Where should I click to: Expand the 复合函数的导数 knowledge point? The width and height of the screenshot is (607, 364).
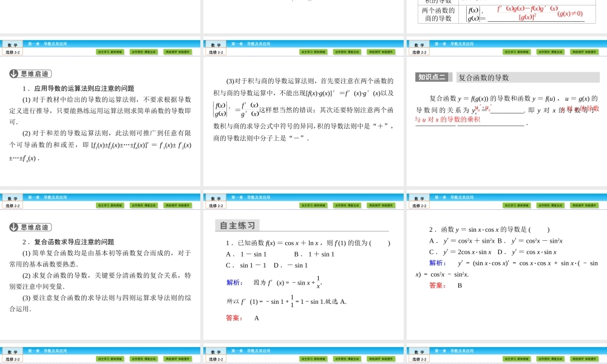(481, 76)
